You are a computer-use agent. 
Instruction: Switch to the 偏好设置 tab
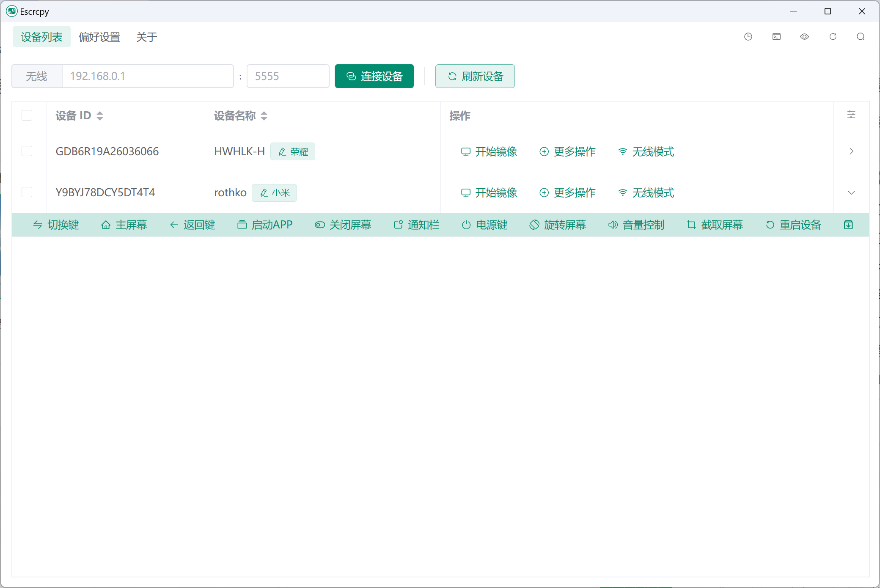[x=99, y=37]
